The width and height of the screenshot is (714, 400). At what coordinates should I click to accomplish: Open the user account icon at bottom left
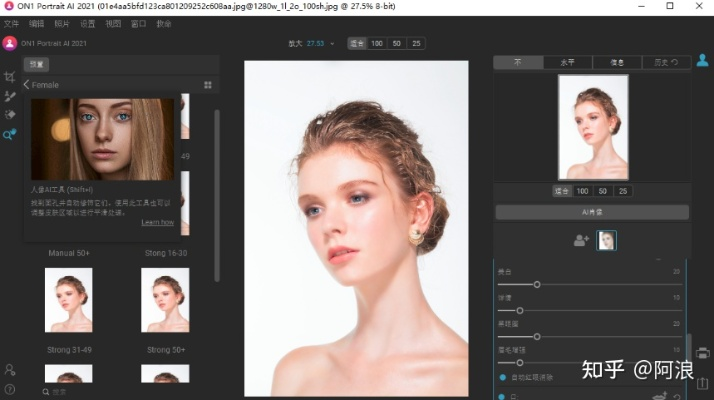click(x=9, y=370)
